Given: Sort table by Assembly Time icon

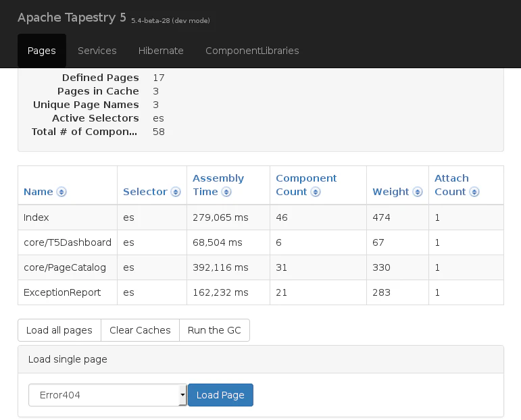Looking at the screenshot, I should (226, 192).
